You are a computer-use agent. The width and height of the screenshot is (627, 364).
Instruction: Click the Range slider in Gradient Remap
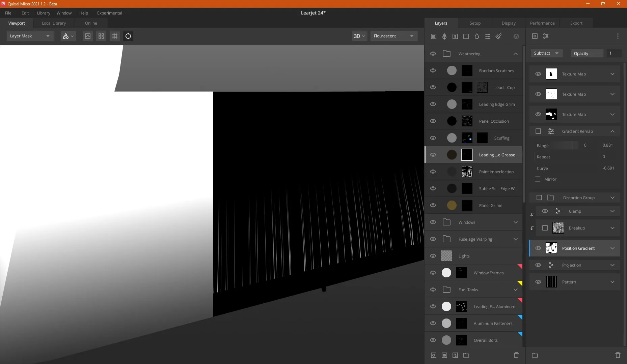pyautogui.click(x=566, y=145)
